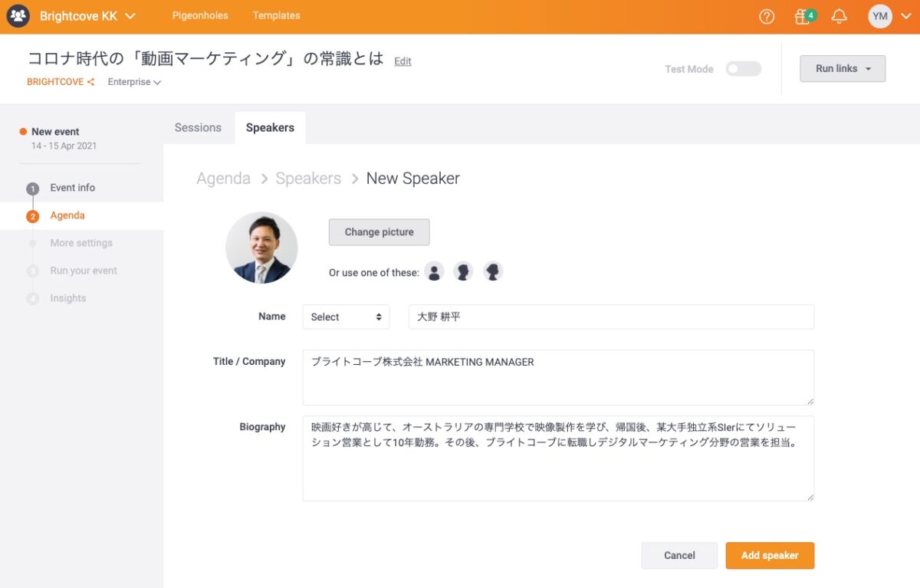Click the Pigeonhole logo icon
Viewport: 920px width, 588px height.
18,16
